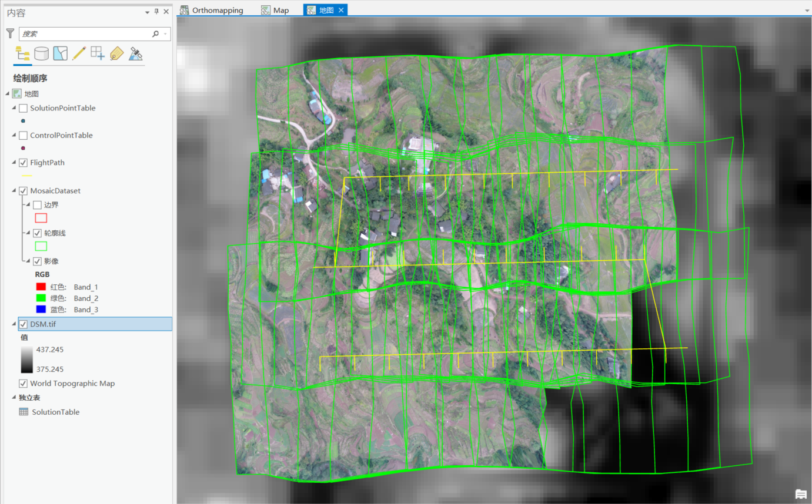Collapse MosaicDataset group
Viewport: 812px width, 504px height.
[x=14, y=191]
